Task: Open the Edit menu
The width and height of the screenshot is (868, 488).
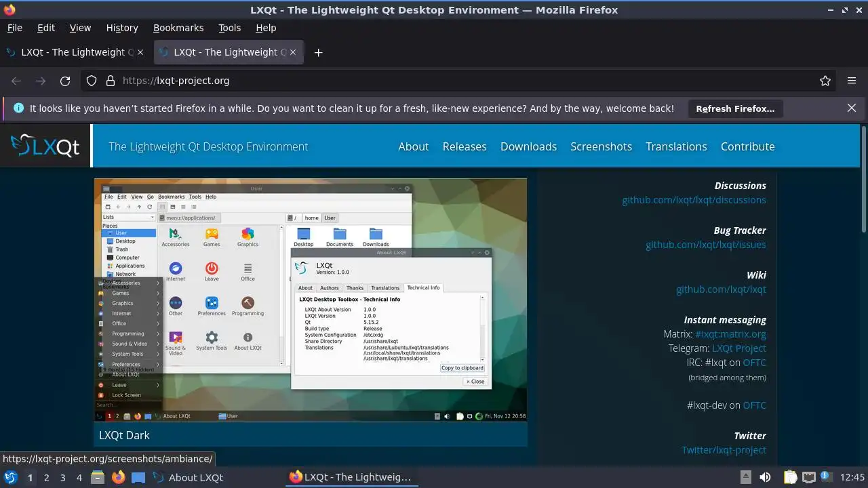Action: click(x=46, y=28)
